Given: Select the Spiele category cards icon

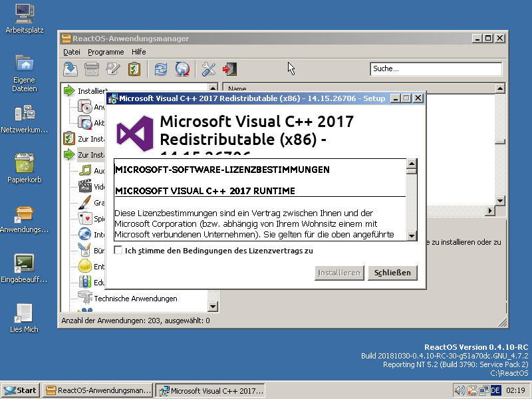Looking at the screenshot, I should click(x=85, y=219).
